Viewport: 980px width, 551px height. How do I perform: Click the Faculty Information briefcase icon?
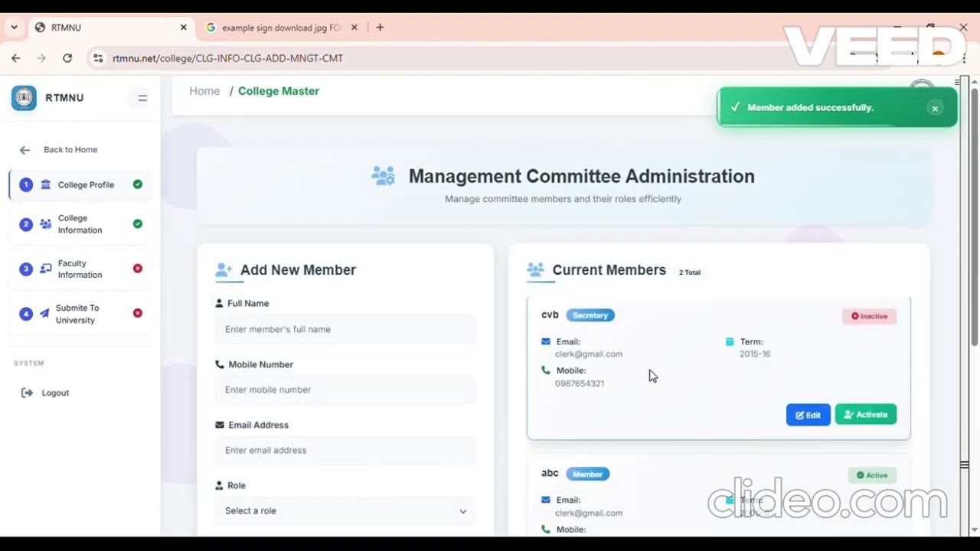coord(46,269)
